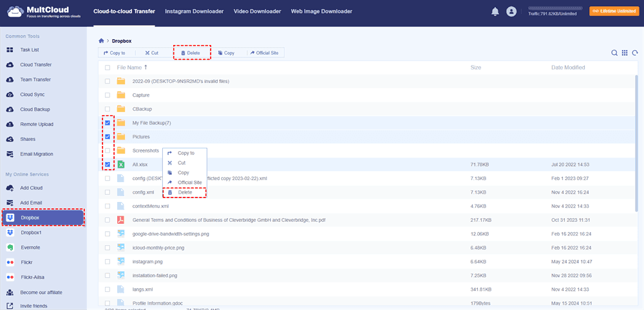
Task: Sort list by Date Modified column
Action: 567,68
